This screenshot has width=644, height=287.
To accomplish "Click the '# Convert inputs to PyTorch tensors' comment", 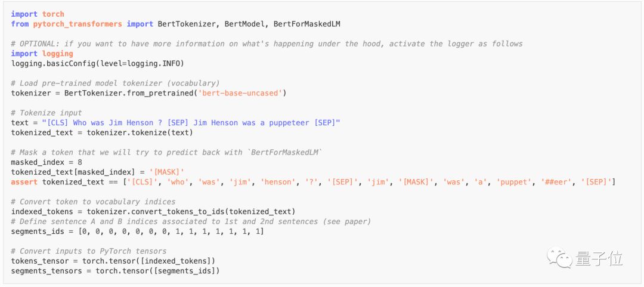I will tap(89, 251).
